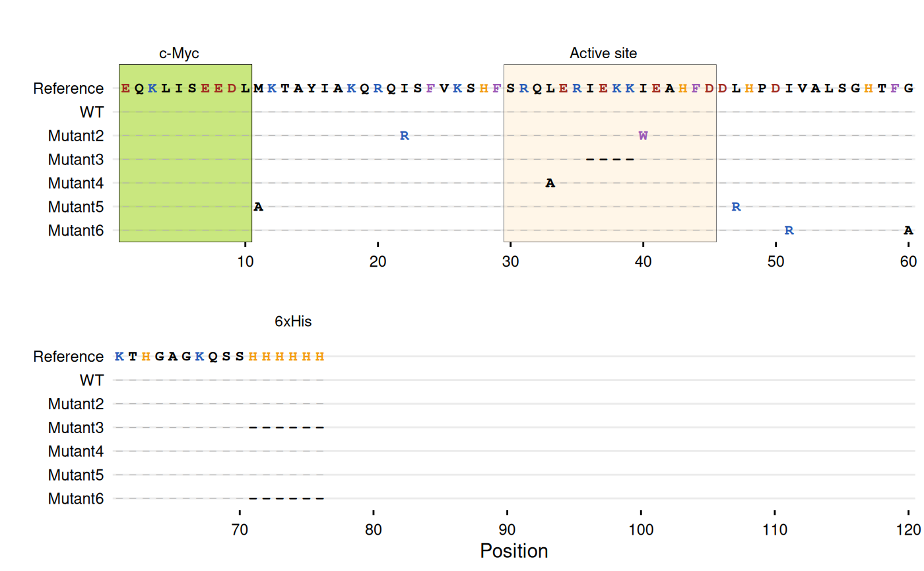
Task: Click the Position axis title
Action: (513, 551)
